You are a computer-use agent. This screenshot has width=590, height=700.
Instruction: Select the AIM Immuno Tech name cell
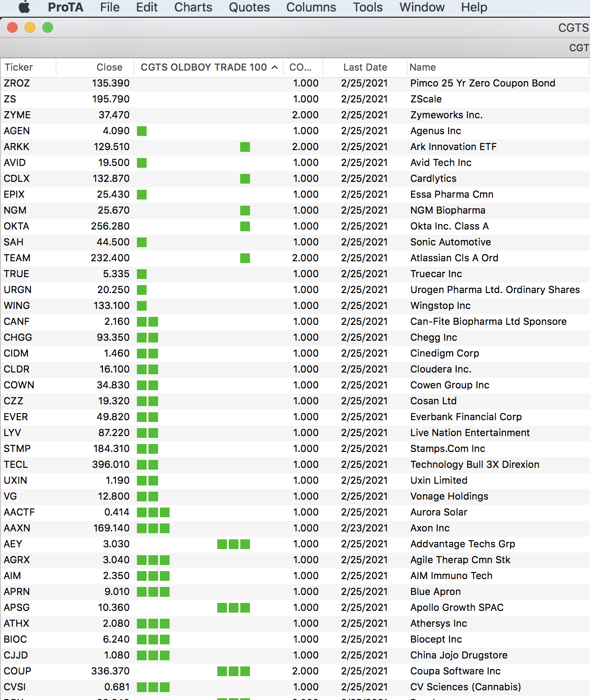[451, 576]
